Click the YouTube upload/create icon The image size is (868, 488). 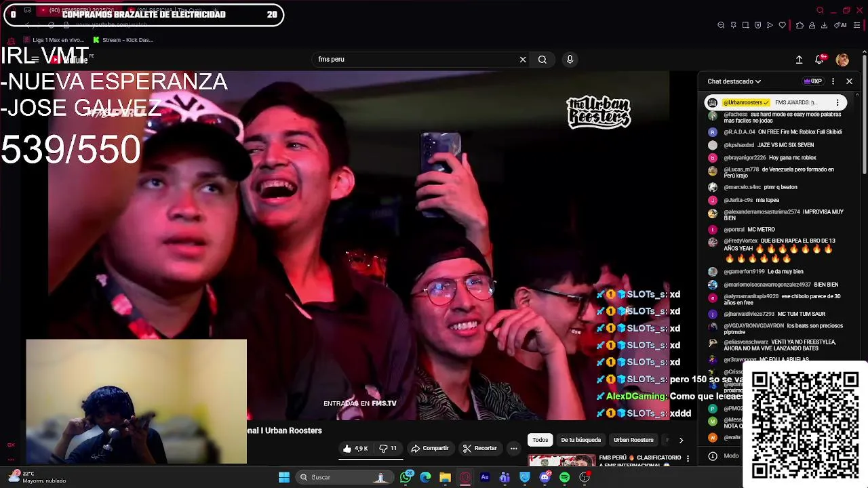tap(799, 60)
